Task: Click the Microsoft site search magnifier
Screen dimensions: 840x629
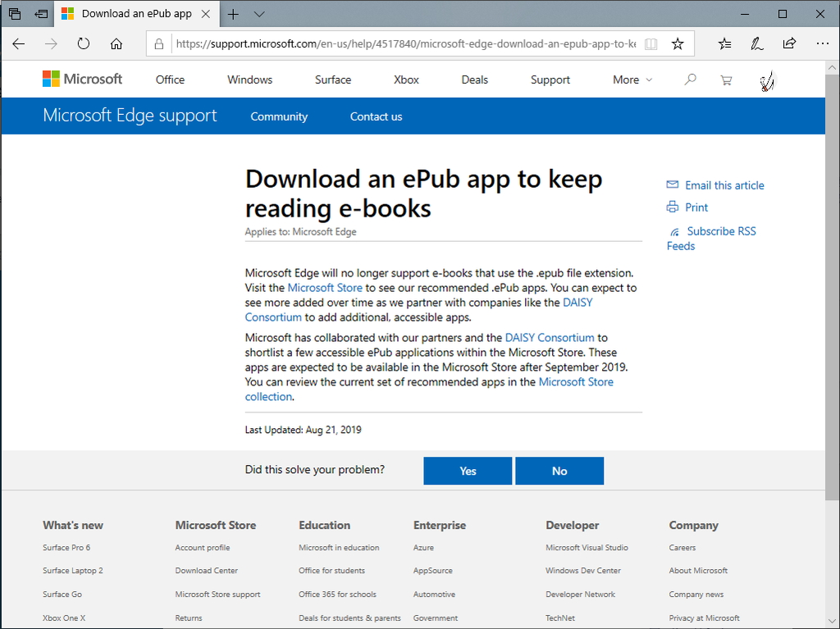Action: pyautogui.click(x=691, y=80)
